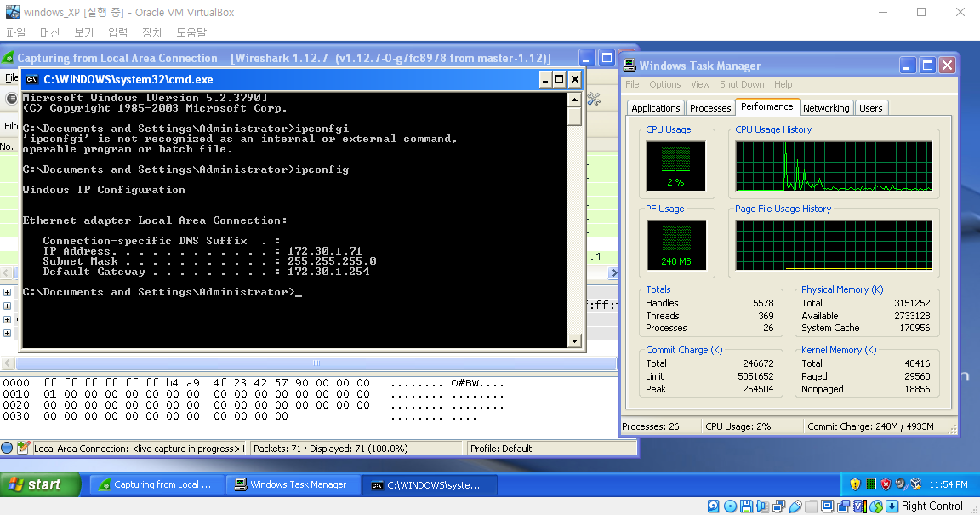
Task: Click the Task Manager title bar icon
Action: pos(630,66)
